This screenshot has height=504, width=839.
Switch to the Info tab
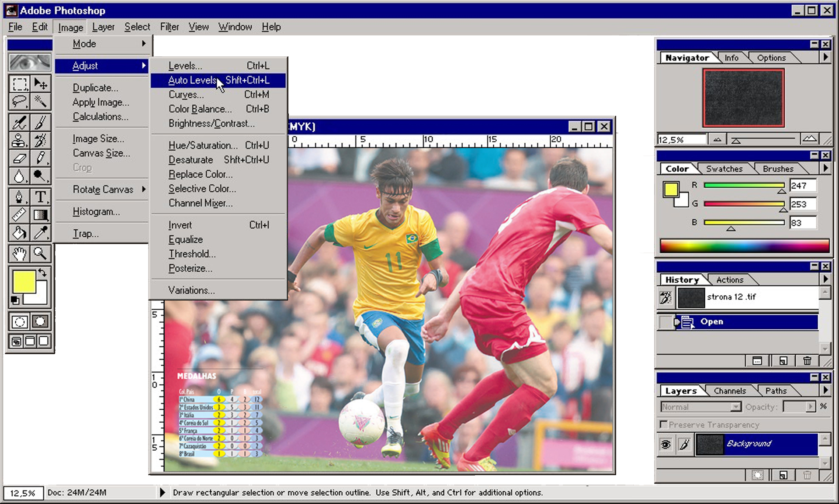(731, 58)
